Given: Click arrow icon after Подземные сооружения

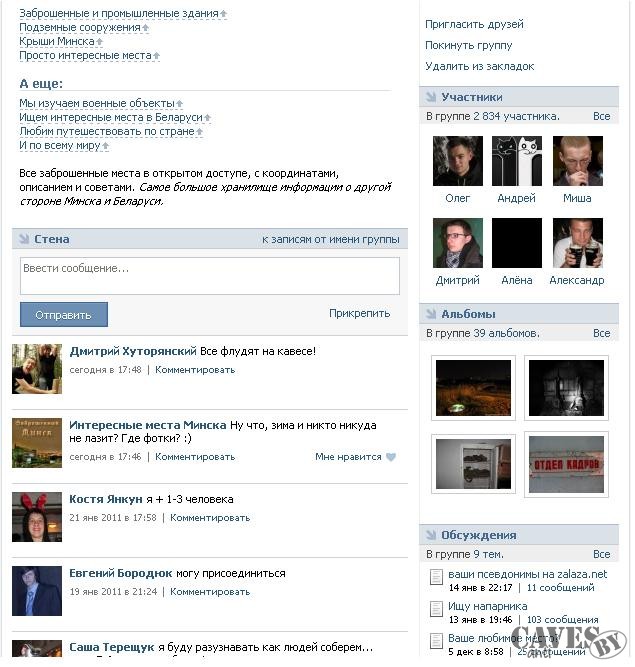Looking at the screenshot, I should coord(146,28).
